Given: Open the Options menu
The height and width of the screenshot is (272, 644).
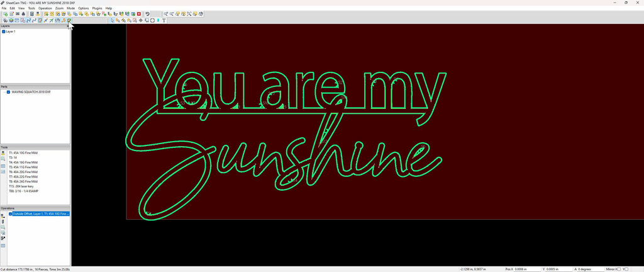Looking at the screenshot, I should tap(84, 8).
